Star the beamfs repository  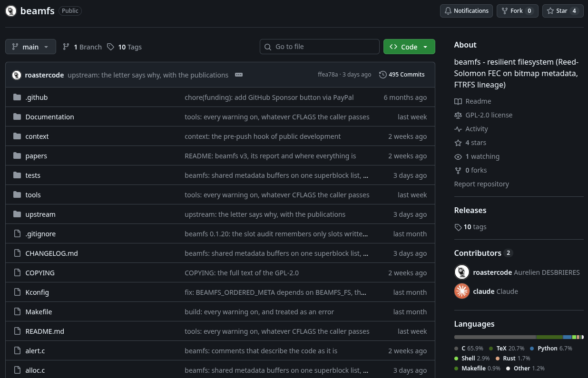[563, 11]
